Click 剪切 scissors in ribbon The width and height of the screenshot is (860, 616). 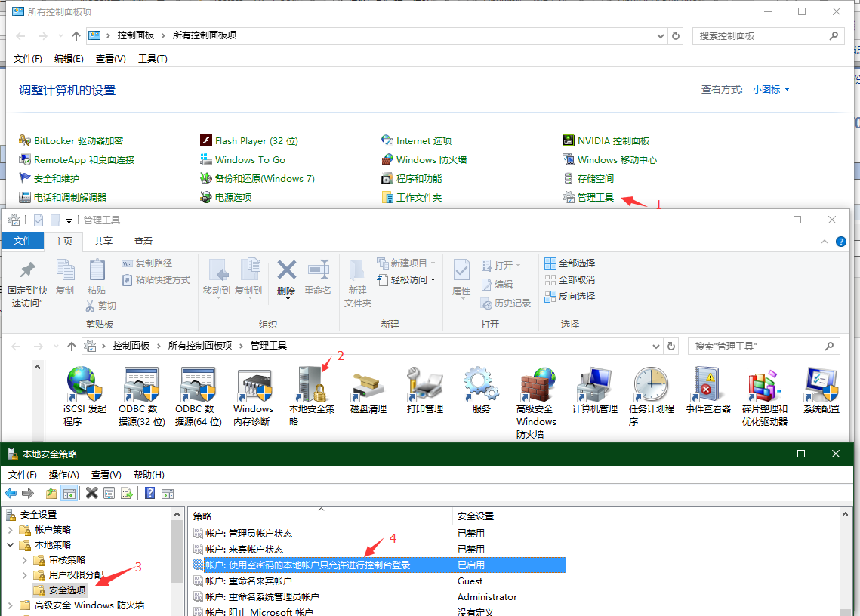click(101, 306)
